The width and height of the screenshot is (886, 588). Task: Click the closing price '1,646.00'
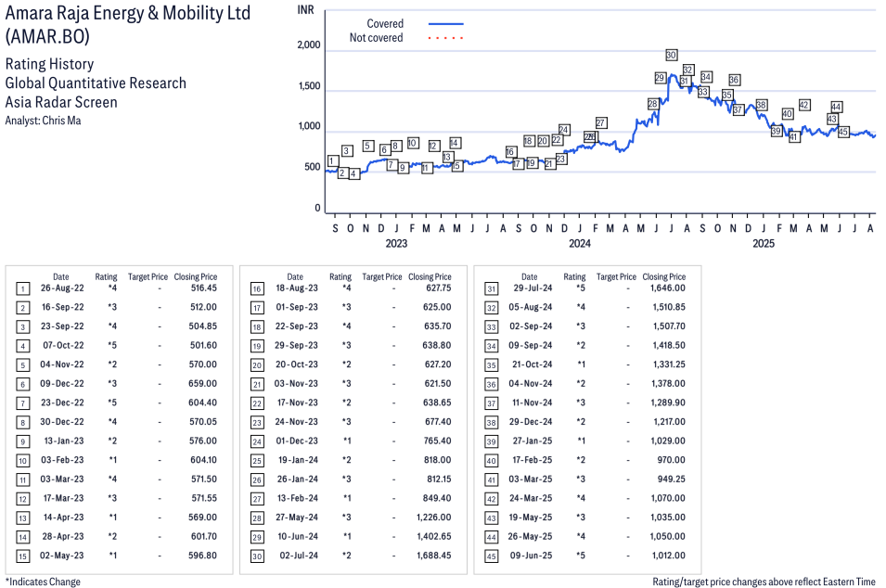tap(668, 288)
